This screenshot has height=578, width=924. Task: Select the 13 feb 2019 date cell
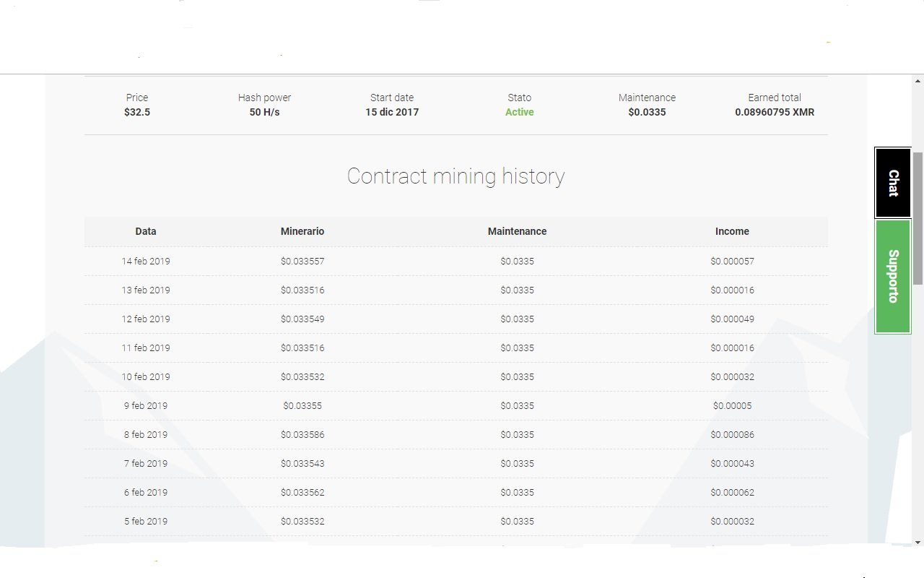pos(146,290)
